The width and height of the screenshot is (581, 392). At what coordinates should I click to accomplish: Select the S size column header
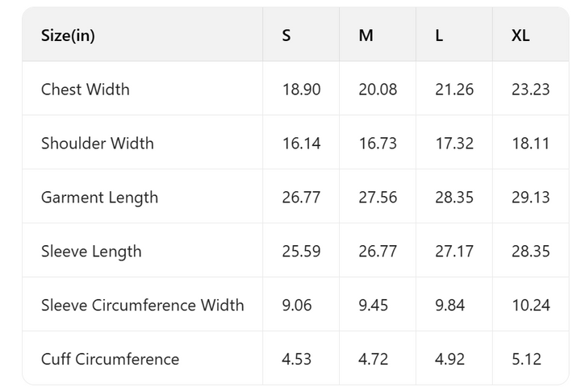[286, 36]
